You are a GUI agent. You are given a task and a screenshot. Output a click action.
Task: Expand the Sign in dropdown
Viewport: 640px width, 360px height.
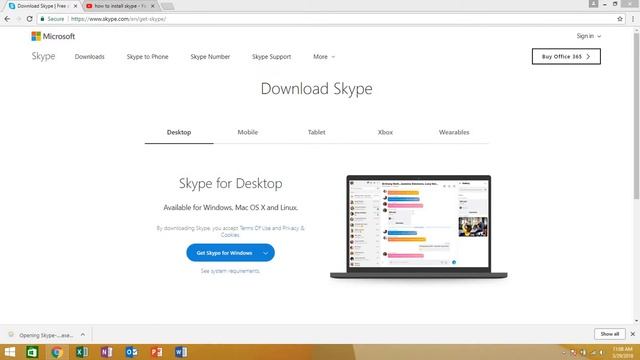tap(589, 36)
